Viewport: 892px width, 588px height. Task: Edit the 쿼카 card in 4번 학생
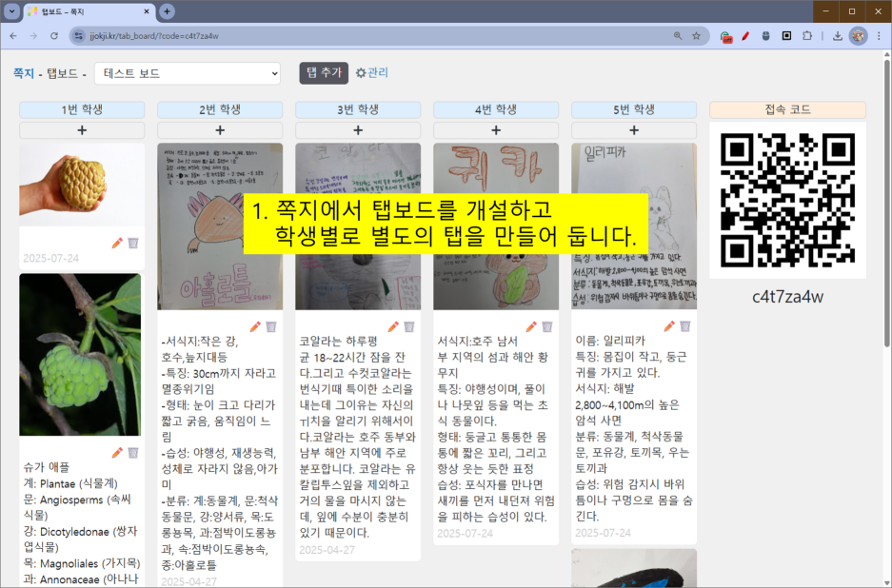[x=531, y=326]
